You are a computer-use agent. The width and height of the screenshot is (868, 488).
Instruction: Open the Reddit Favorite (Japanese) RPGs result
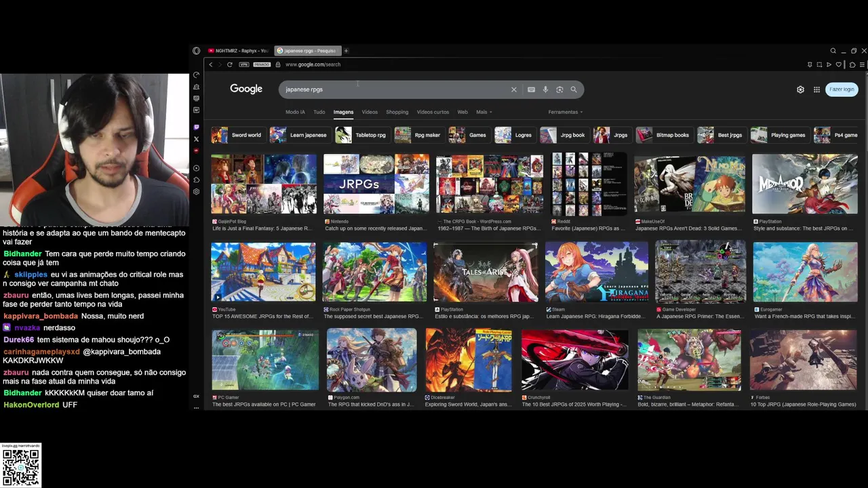[590, 184]
